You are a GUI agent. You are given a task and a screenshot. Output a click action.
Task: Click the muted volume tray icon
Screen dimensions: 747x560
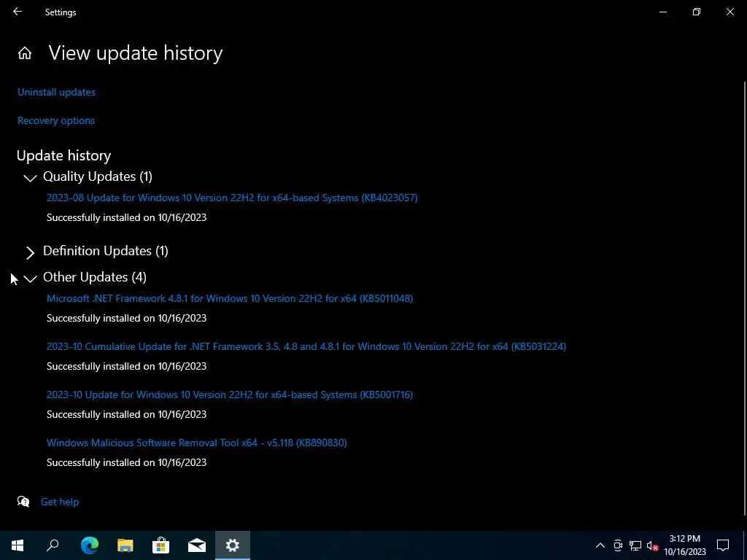pyautogui.click(x=653, y=545)
